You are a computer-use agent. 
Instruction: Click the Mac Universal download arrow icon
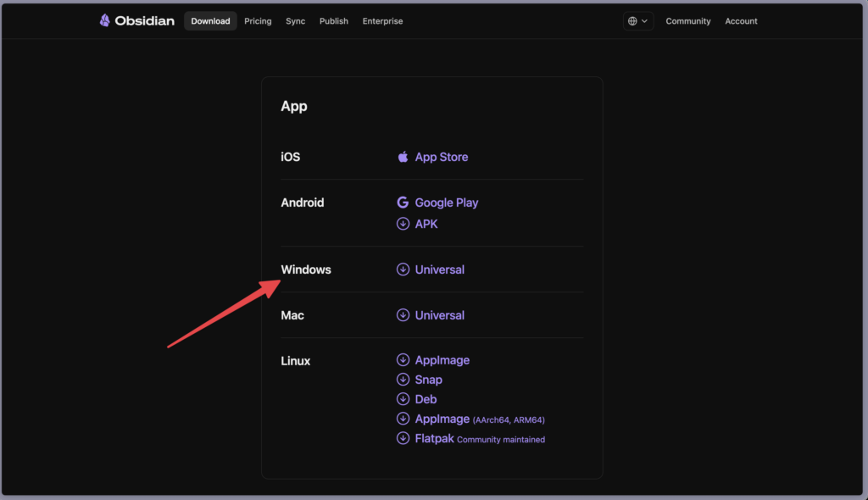pos(403,315)
